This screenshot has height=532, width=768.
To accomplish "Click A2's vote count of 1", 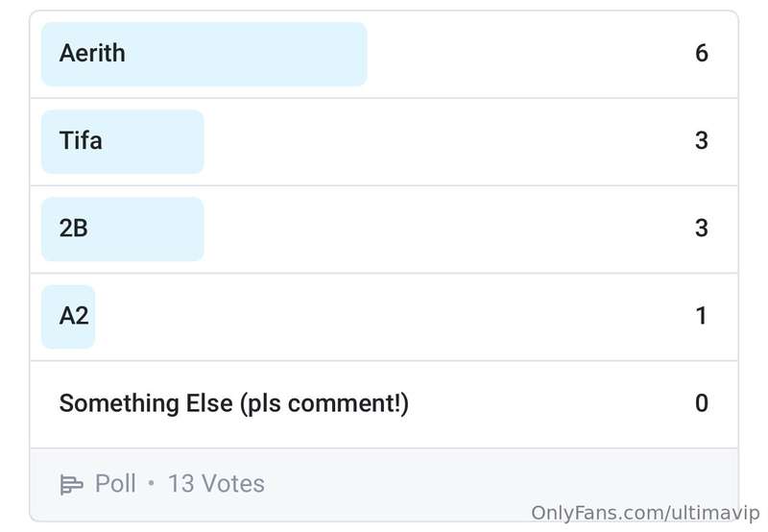I will [702, 316].
